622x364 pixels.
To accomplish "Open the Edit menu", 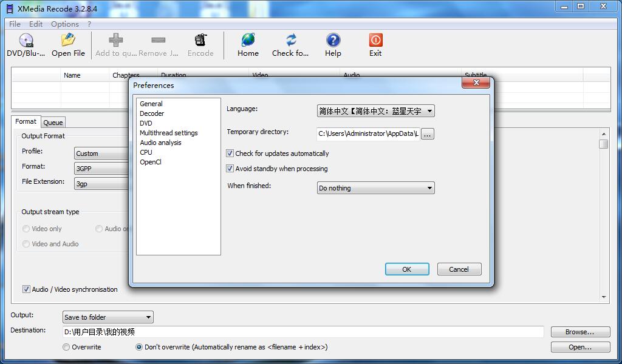I will click(36, 24).
